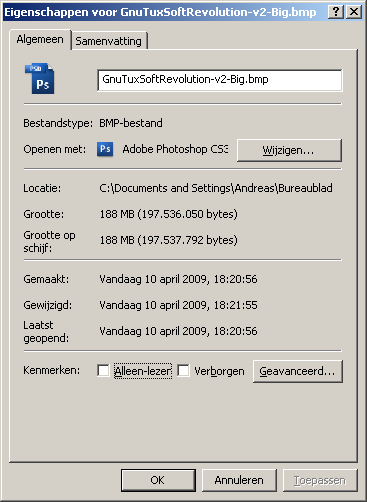Confirm with the OK button
The image size is (367, 502).
click(158, 480)
